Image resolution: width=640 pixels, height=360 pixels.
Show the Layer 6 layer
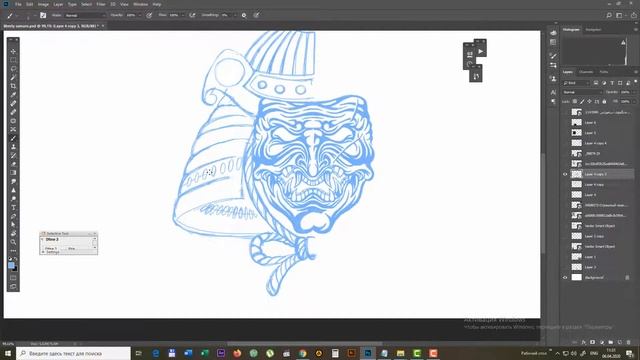pos(565,122)
